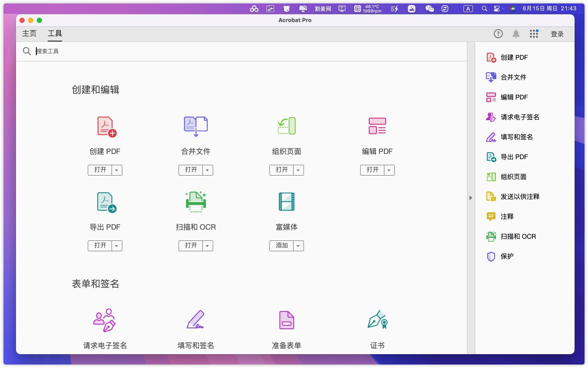Screen dimensions: 588x368
Task: Click the notifications bell icon
Action: point(516,34)
